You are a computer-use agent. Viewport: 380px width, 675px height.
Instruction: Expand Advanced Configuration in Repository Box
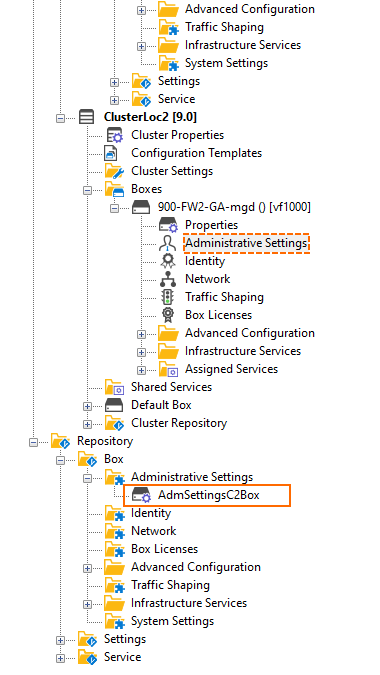pyautogui.click(x=87, y=568)
